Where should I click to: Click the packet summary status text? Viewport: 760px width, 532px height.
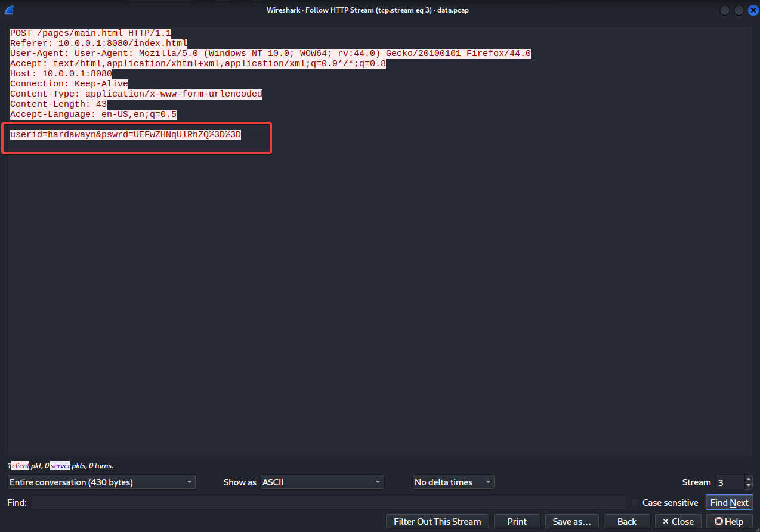60,466
